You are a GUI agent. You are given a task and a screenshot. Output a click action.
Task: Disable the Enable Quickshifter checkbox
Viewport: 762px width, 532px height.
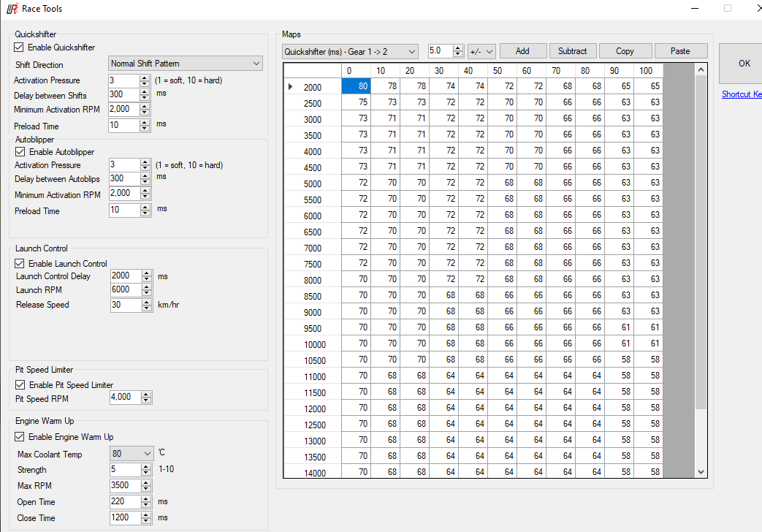pyautogui.click(x=19, y=47)
